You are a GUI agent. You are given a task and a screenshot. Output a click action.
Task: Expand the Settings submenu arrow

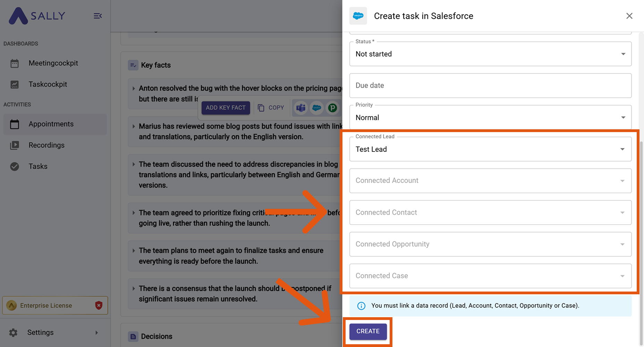(96, 333)
